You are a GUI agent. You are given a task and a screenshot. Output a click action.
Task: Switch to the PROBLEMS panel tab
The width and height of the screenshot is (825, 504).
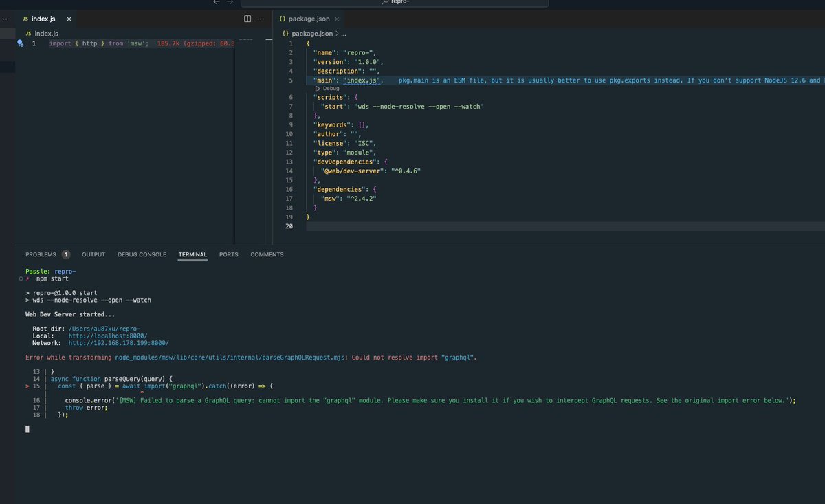click(41, 254)
